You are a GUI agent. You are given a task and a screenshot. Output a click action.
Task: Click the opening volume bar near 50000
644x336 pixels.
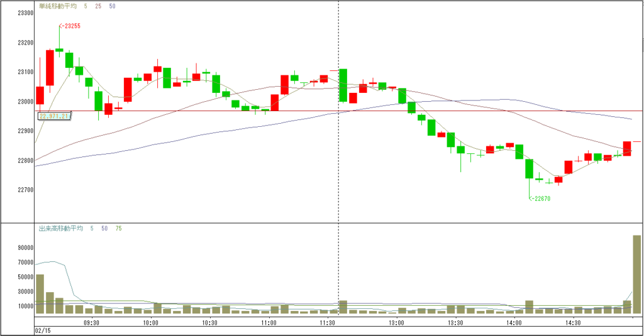click(x=40, y=294)
